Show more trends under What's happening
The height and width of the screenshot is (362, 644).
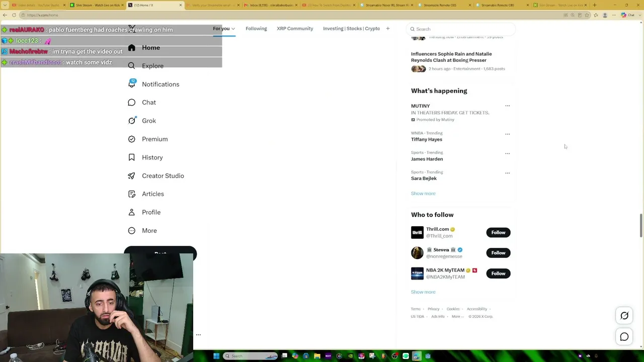pyautogui.click(x=423, y=194)
